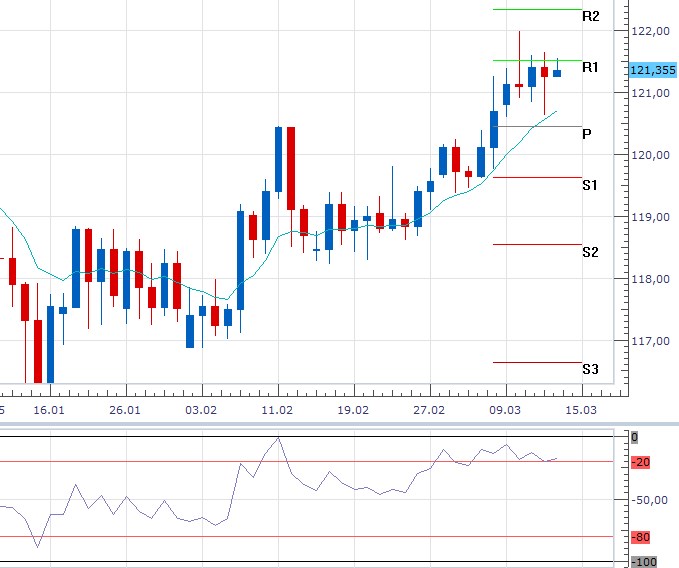This screenshot has width=679, height=568.
Task: Click the oscillator peak near 11.02
Action: [278, 438]
